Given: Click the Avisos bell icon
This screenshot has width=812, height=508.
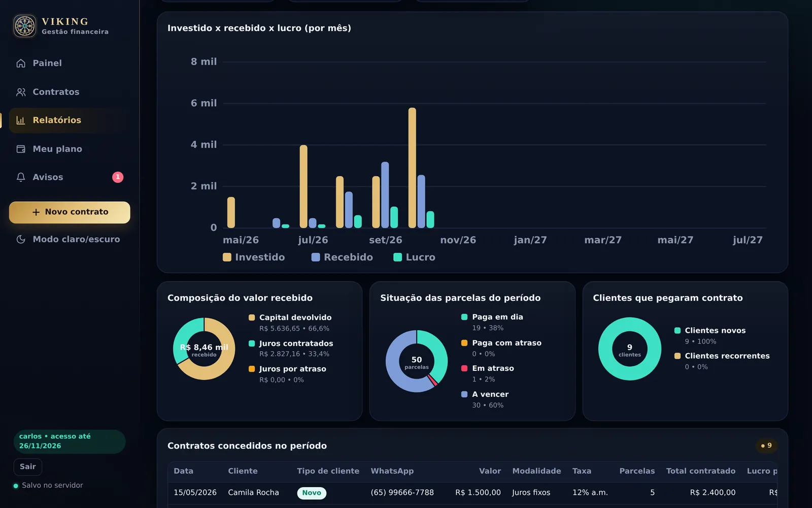Looking at the screenshot, I should pyautogui.click(x=21, y=177).
